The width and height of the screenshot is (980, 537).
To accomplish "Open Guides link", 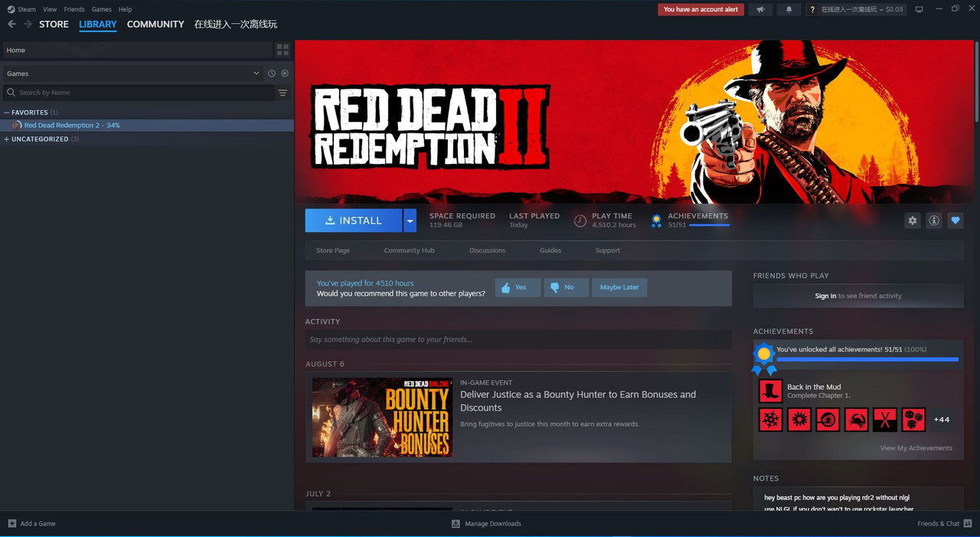I will (x=550, y=250).
